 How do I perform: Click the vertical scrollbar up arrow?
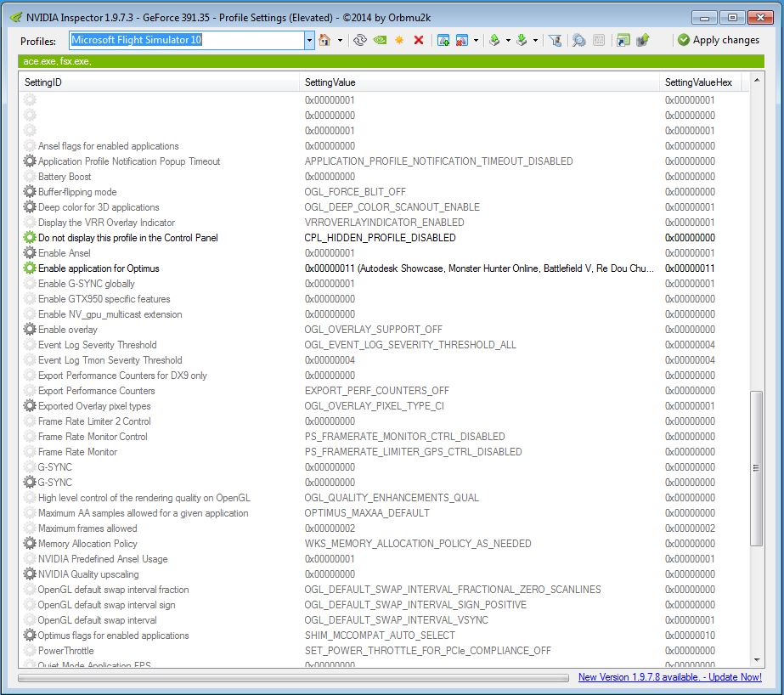[757, 80]
